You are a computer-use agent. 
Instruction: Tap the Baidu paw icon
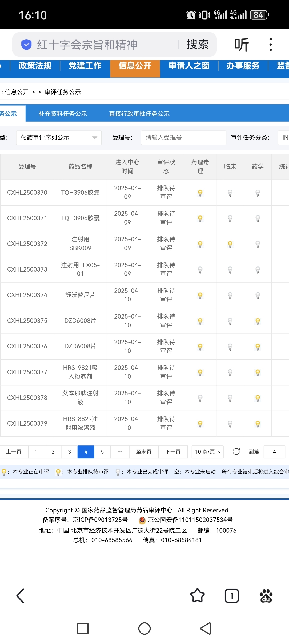pos(266,595)
